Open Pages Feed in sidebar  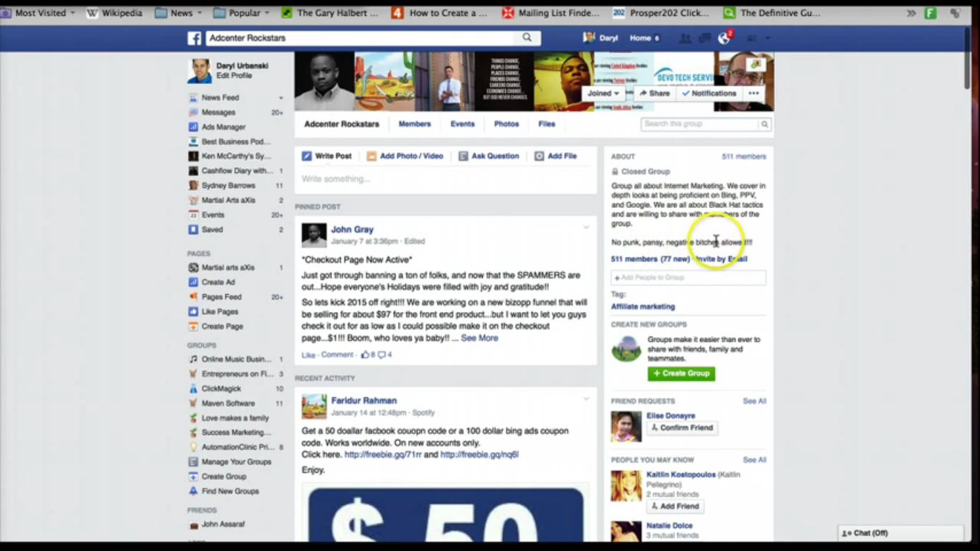coord(221,297)
